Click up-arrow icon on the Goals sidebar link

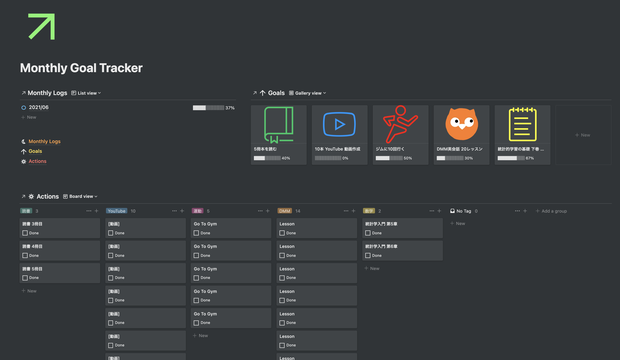click(x=23, y=152)
